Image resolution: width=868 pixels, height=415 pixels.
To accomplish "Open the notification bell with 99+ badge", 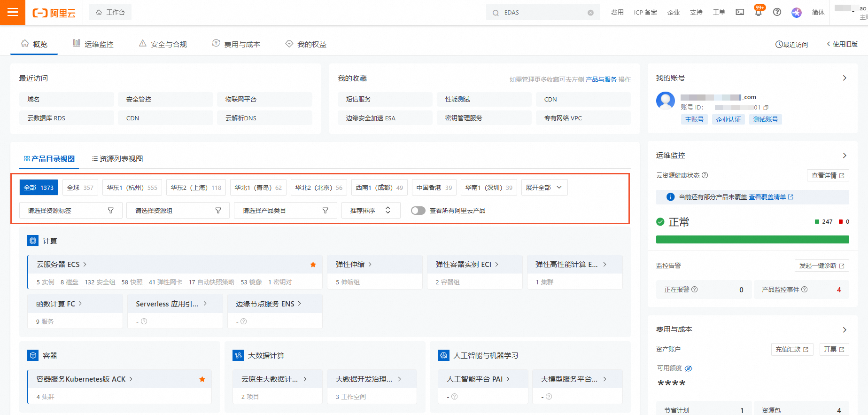I will point(759,12).
